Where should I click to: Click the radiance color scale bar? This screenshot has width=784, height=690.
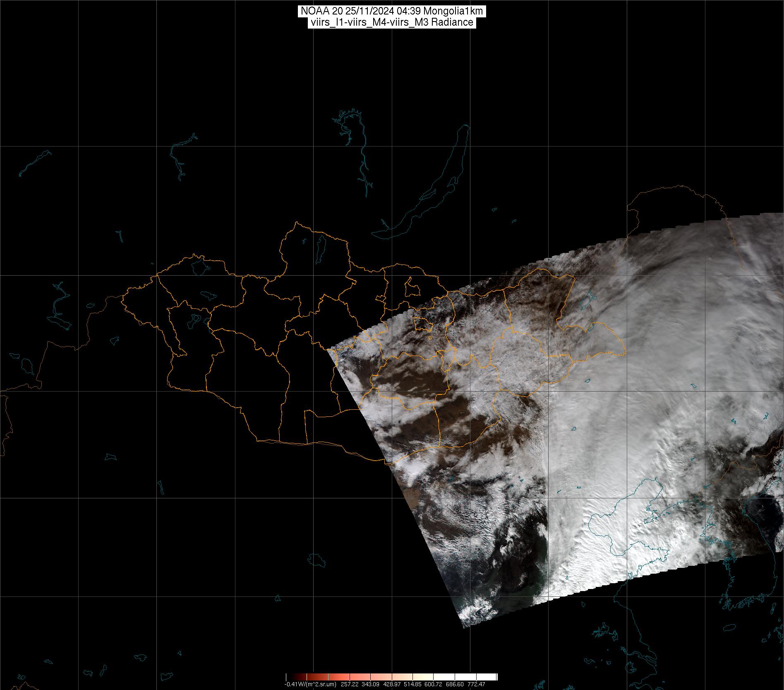392,677
